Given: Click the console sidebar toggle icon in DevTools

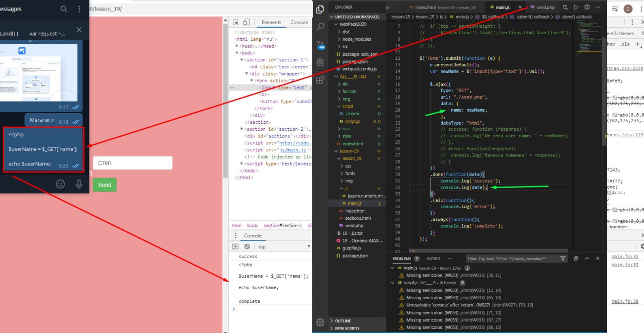Looking at the screenshot, I should [235, 246].
